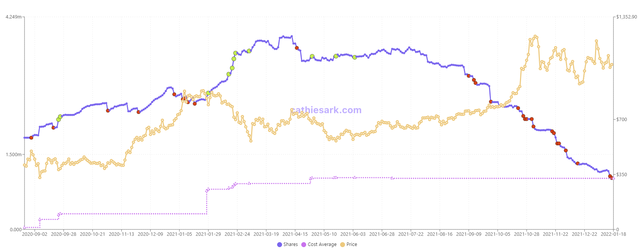This screenshot has width=644, height=252.
Task: Select the 2021-06-28 date axis label
Action: tap(382, 234)
